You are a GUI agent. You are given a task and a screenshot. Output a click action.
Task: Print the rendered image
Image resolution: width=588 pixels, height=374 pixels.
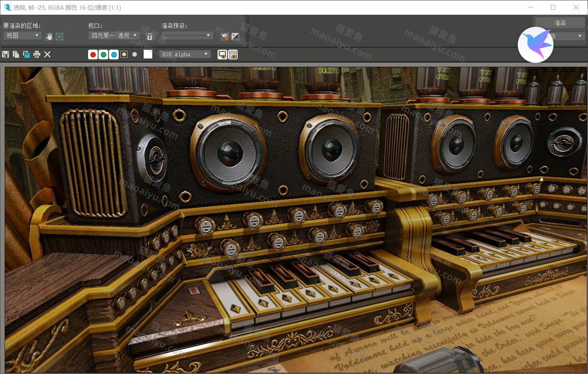37,54
